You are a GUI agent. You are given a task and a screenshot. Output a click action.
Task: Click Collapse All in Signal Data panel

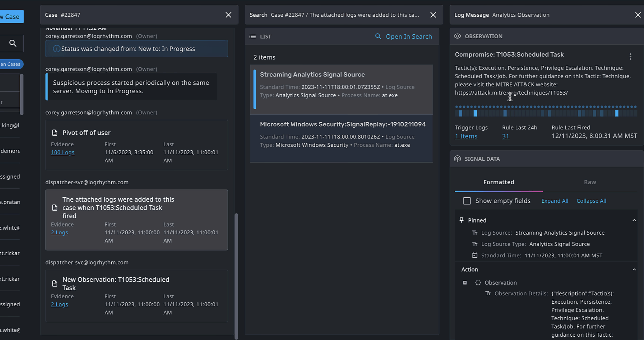click(591, 201)
